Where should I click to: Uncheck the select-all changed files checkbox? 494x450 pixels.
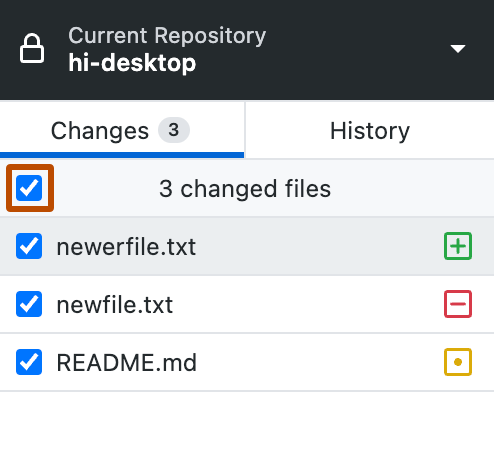click(29, 188)
